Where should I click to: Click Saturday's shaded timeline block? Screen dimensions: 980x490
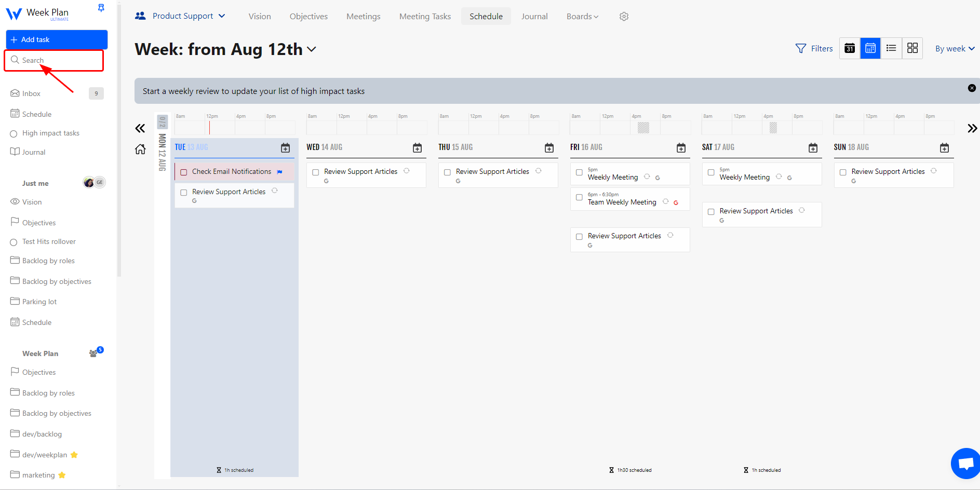[773, 128]
